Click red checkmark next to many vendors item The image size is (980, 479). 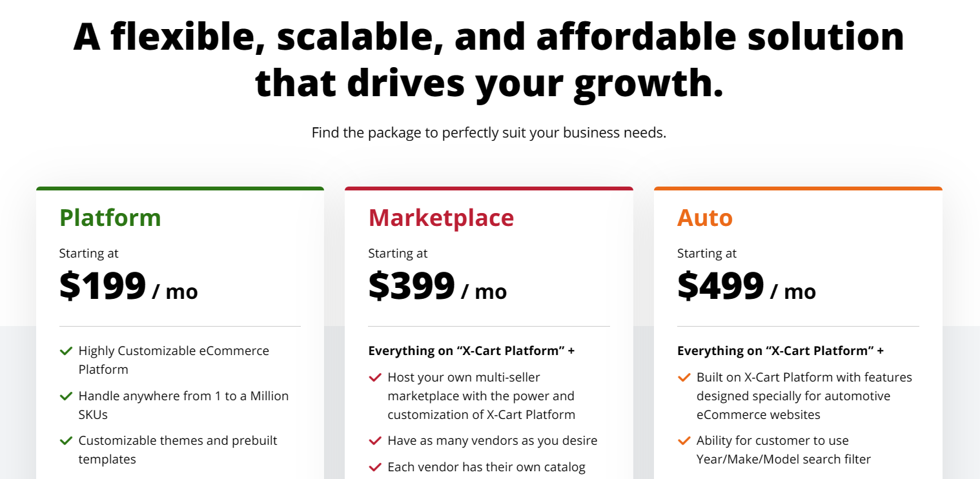pos(374,441)
